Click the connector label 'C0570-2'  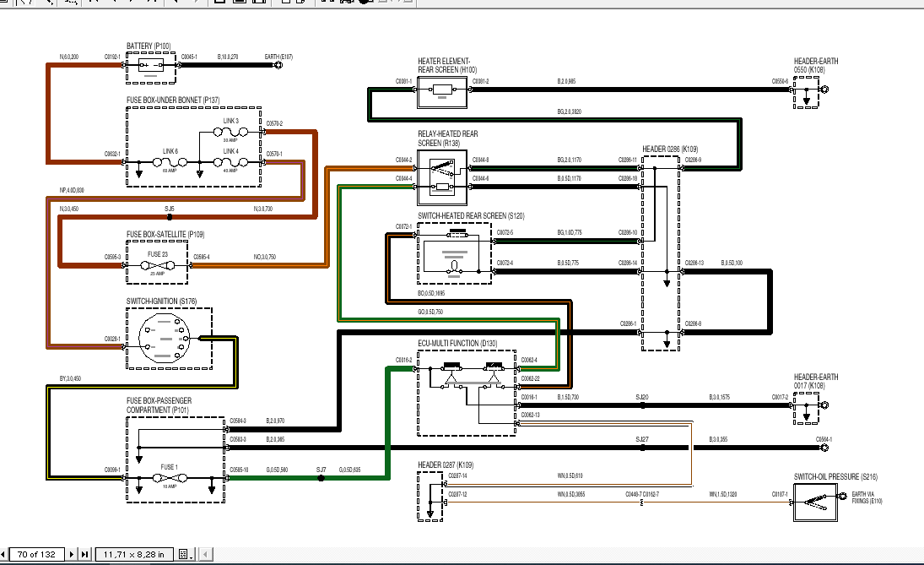coord(274,124)
